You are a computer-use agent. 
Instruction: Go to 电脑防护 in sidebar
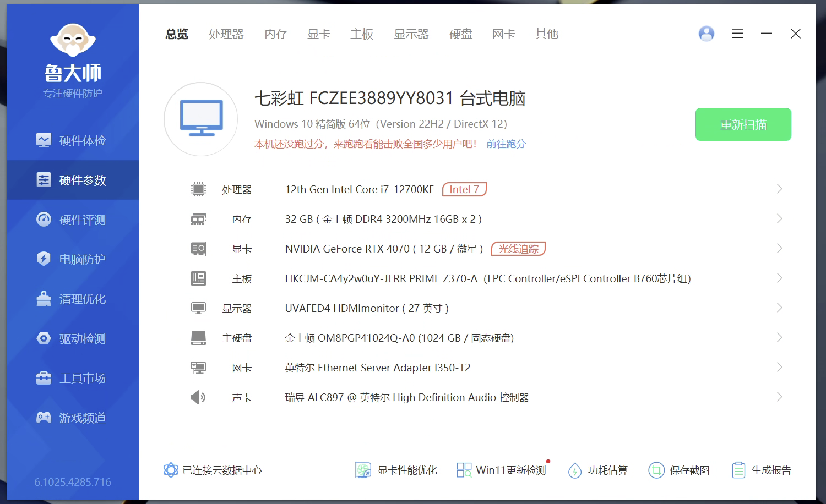pos(72,259)
